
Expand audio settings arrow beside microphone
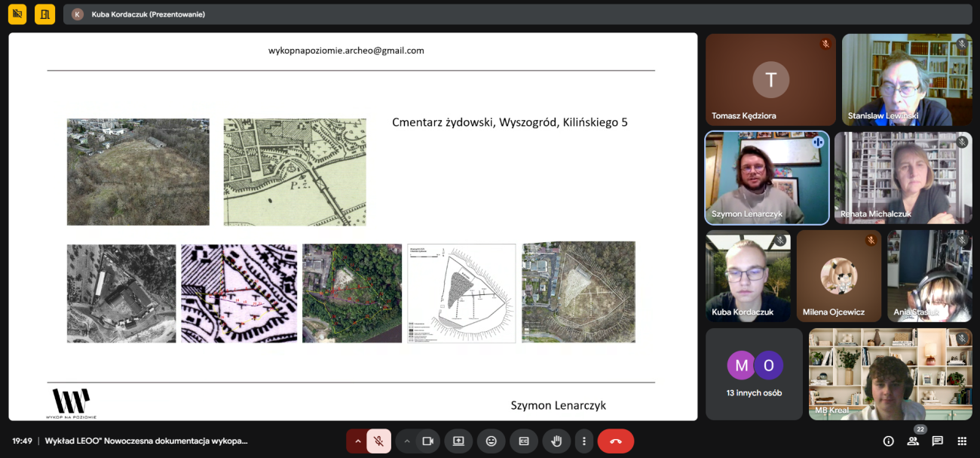(x=358, y=441)
